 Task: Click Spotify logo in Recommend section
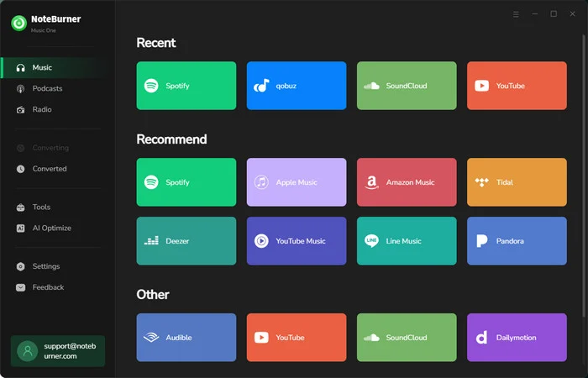point(151,182)
